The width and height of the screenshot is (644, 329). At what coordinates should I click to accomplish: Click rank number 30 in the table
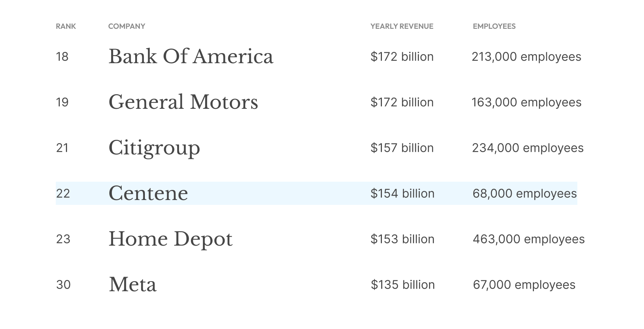click(x=63, y=285)
